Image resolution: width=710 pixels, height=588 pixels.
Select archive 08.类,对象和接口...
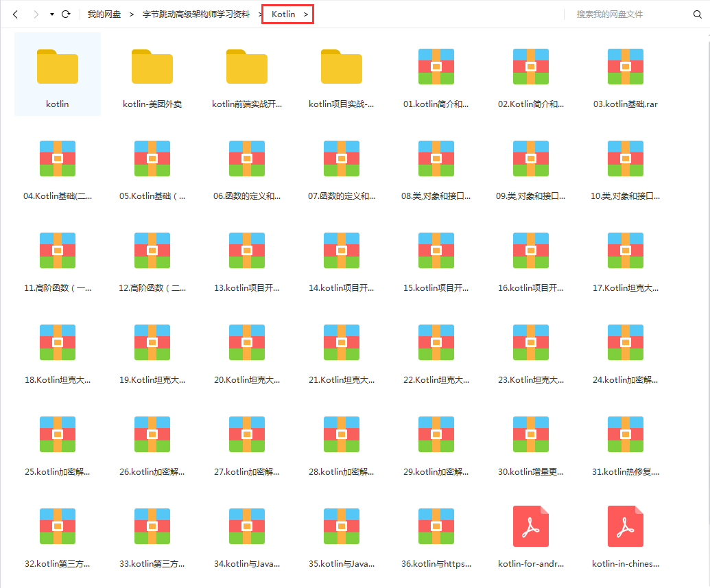(436, 166)
